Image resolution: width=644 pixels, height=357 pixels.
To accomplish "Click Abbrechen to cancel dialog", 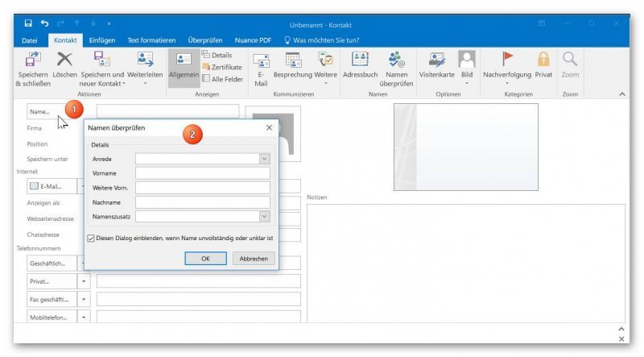I will 254,259.
